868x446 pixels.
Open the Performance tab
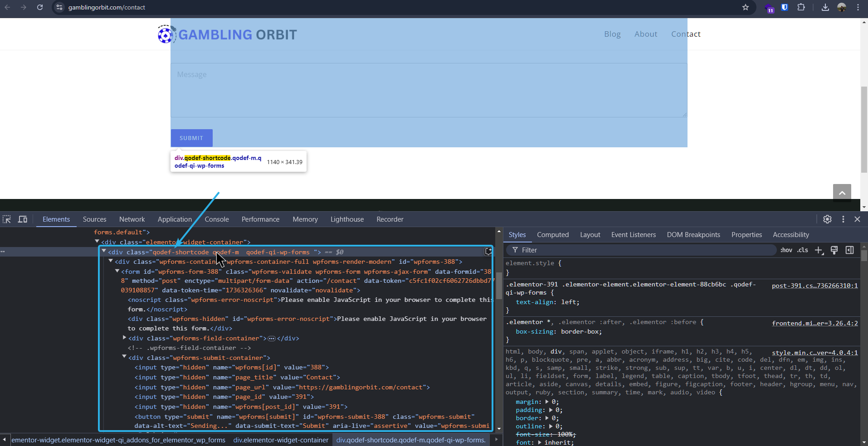(260, 219)
